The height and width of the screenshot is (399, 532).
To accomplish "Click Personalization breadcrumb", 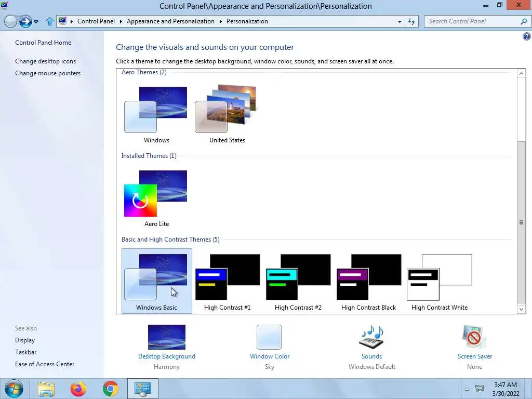I will 247,21.
